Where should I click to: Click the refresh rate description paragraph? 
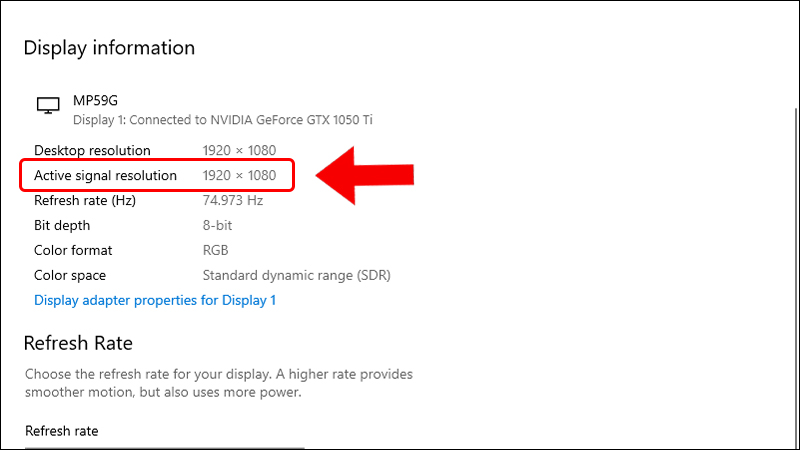[220, 383]
